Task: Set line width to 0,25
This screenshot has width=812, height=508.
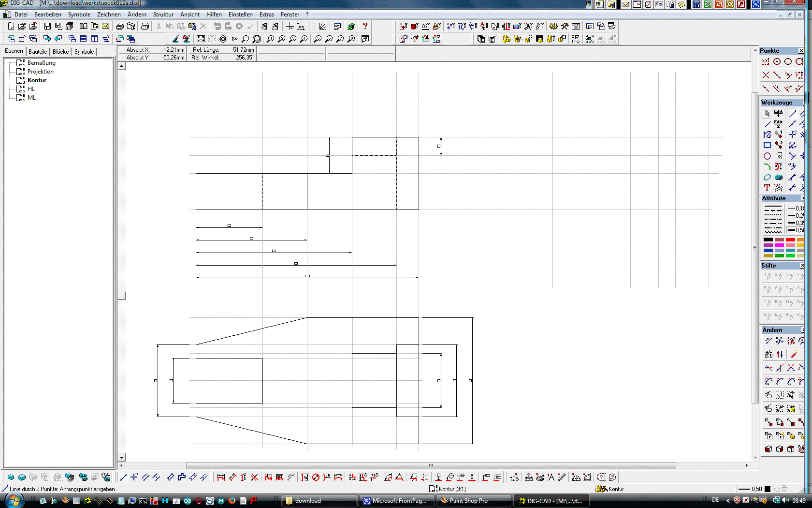Action: click(796, 216)
